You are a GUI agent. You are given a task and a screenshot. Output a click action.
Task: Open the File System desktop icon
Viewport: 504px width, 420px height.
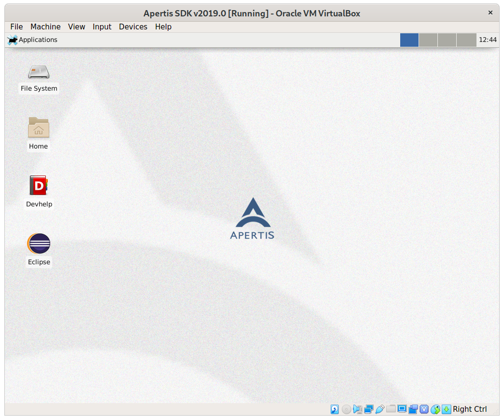point(39,72)
